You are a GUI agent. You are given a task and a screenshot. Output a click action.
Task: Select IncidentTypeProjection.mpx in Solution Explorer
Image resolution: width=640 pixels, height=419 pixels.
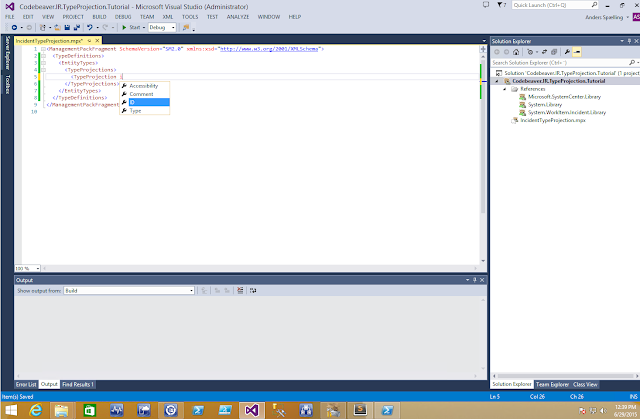(x=553, y=120)
